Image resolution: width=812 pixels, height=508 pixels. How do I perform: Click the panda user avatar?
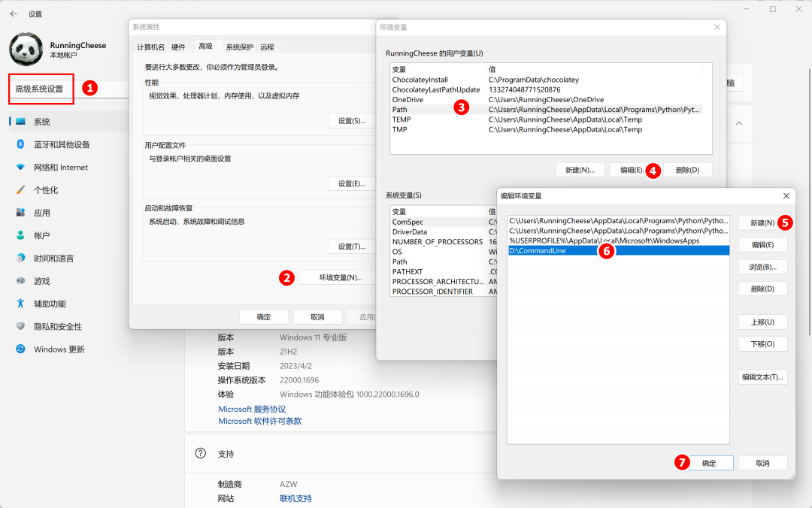pos(26,50)
